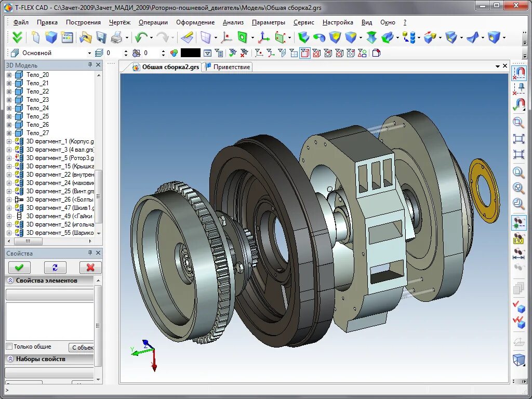Image resolution: width=532 pixels, height=399 pixels.
Task: Click the 3D node red axes icon
Action: click(226, 37)
